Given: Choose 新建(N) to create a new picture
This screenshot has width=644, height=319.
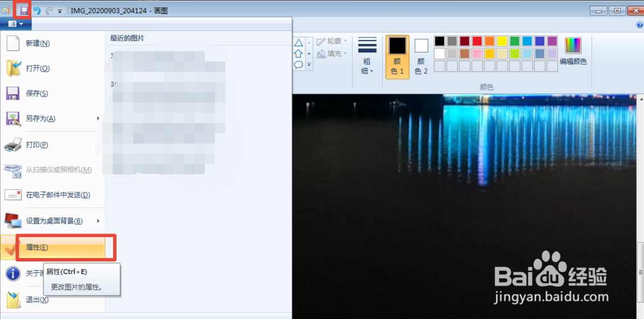Looking at the screenshot, I should [52, 43].
